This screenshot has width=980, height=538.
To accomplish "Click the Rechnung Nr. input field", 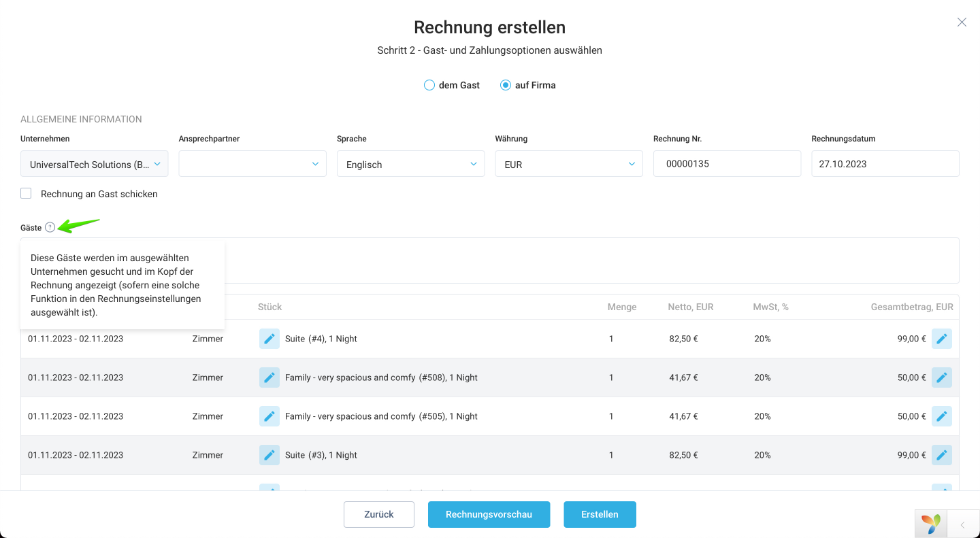I will click(727, 164).
